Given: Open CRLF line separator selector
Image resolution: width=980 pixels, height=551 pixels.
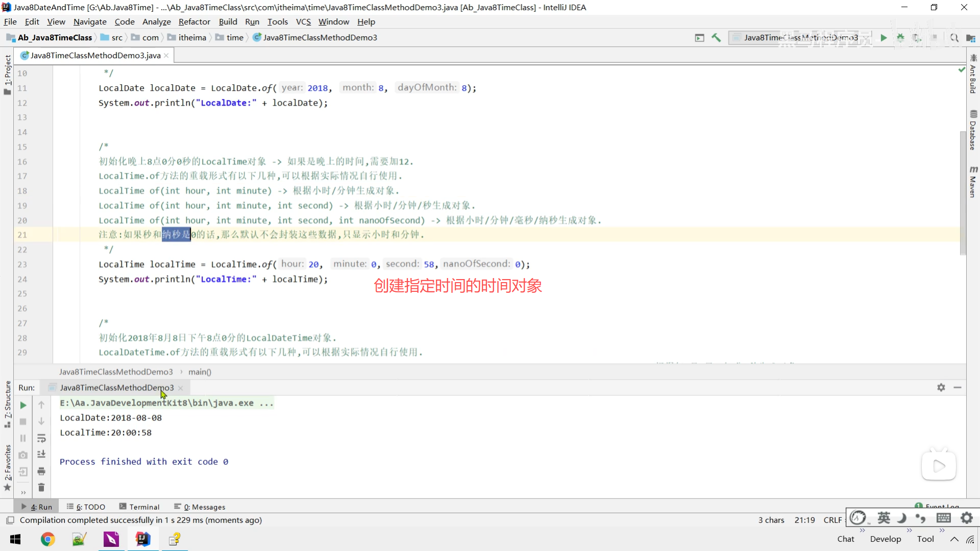Looking at the screenshot, I should (832, 520).
